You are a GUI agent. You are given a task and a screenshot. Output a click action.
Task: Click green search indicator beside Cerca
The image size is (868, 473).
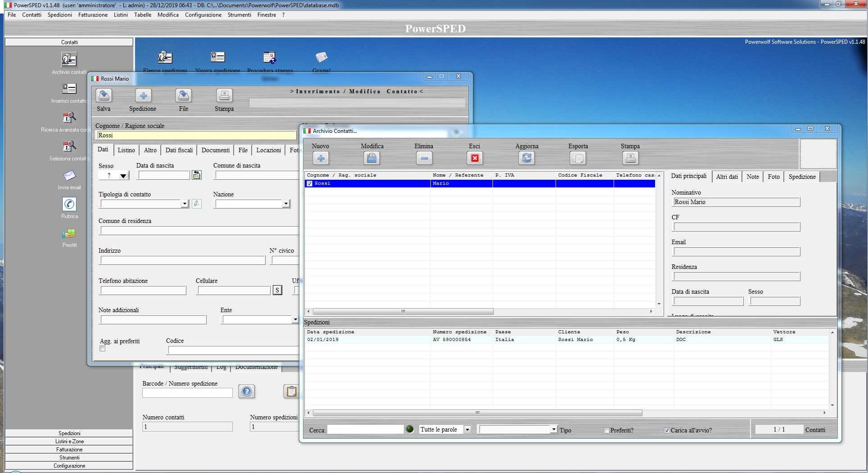[410, 429]
